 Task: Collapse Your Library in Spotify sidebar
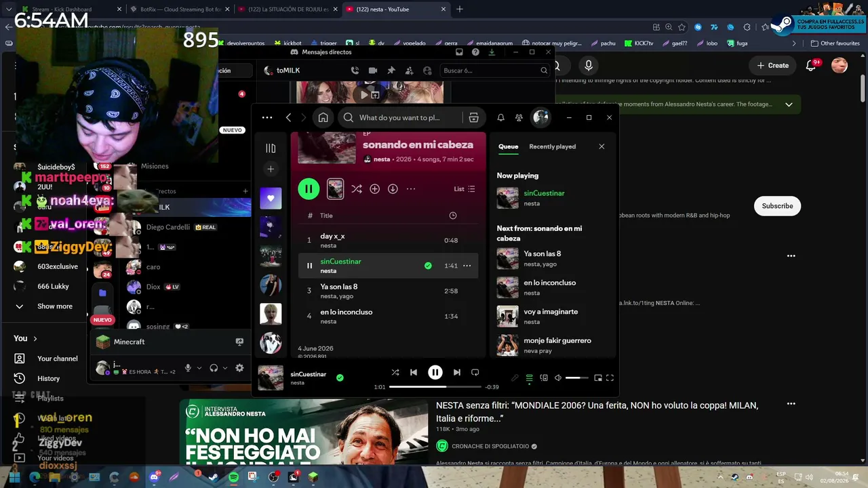point(271,148)
